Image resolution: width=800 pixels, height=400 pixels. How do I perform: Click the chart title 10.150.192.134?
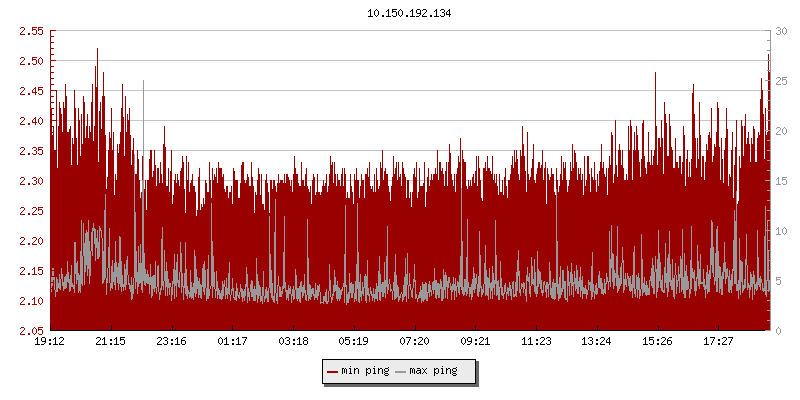[x=410, y=13]
